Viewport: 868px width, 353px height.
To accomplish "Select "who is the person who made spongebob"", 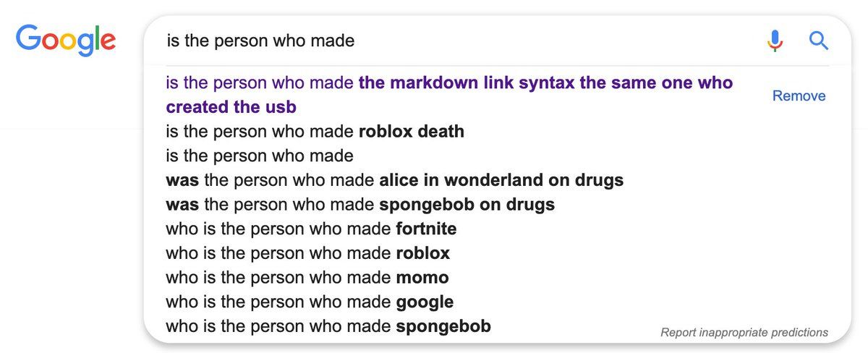I will [328, 326].
